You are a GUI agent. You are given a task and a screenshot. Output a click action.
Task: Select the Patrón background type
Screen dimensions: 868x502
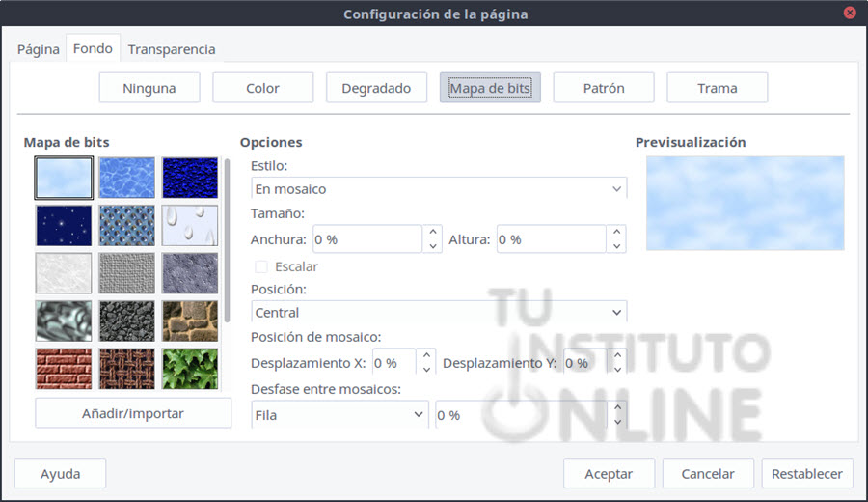[x=604, y=88]
